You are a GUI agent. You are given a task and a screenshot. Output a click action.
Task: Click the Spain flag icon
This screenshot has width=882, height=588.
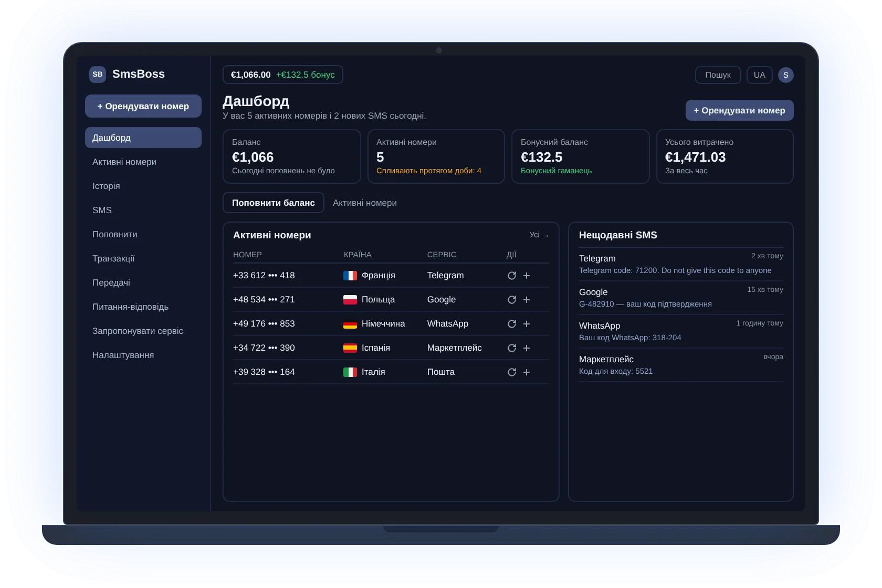click(350, 348)
